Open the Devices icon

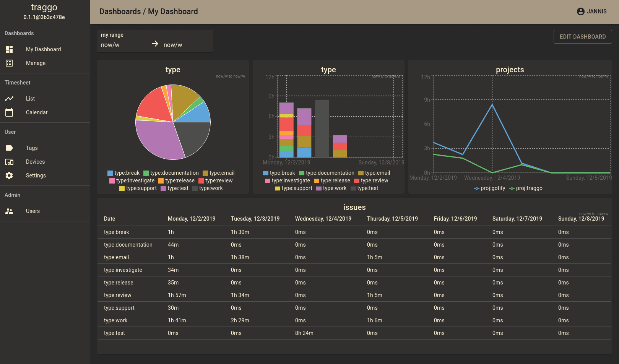[x=9, y=161]
